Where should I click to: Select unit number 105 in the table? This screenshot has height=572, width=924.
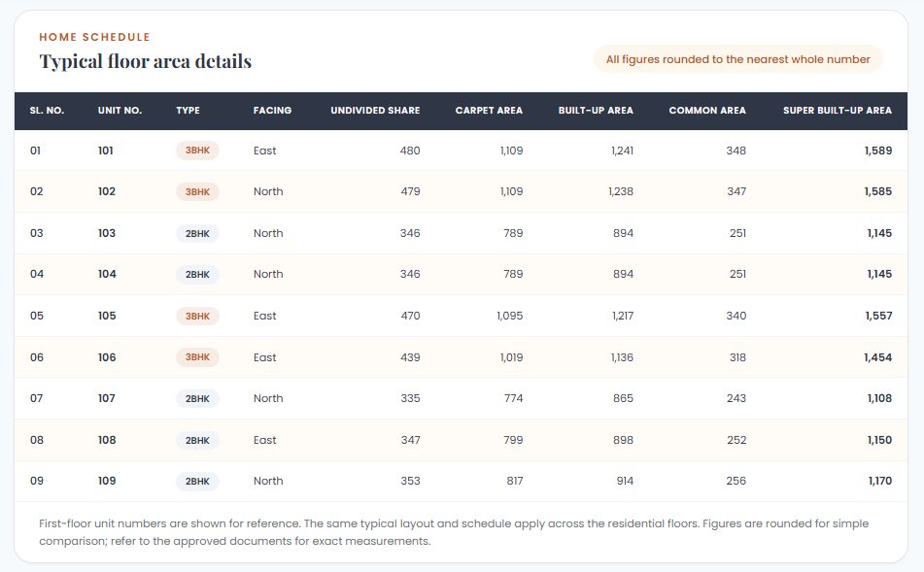pos(107,316)
